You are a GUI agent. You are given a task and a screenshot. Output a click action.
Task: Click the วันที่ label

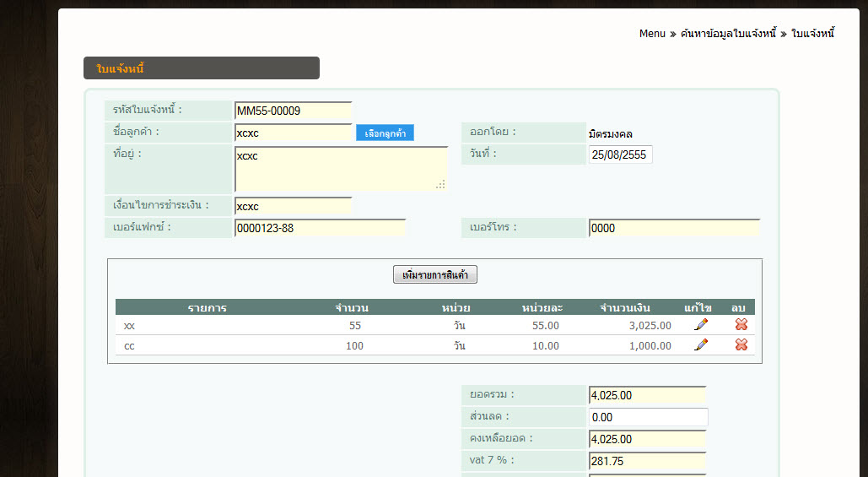483,154
